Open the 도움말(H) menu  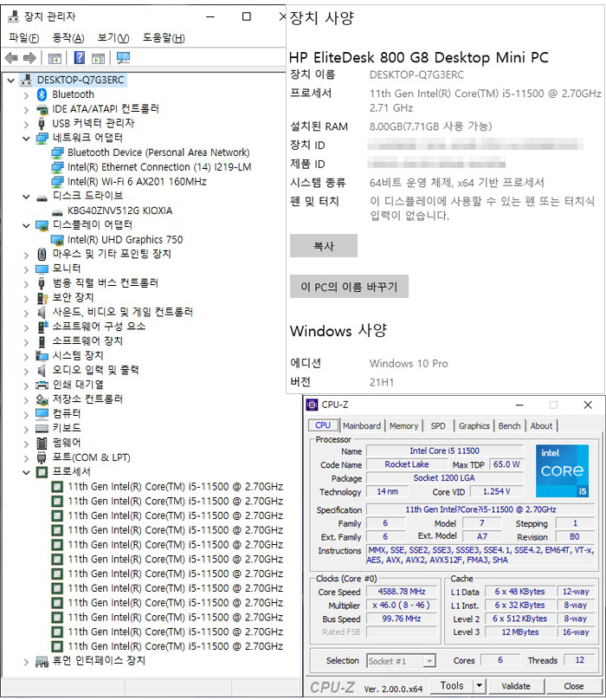(x=164, y=38)
